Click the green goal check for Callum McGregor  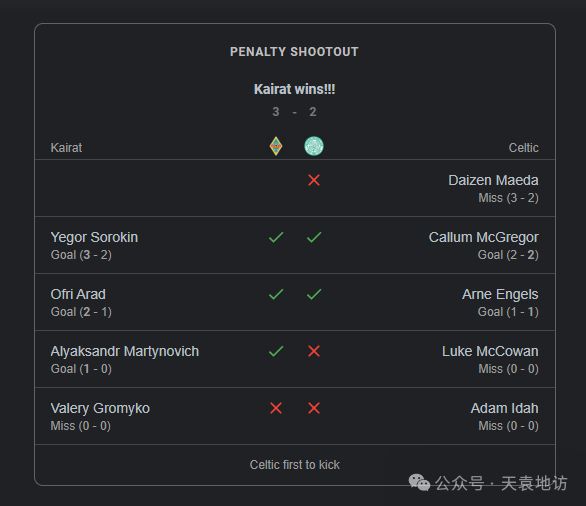(314, 237)
